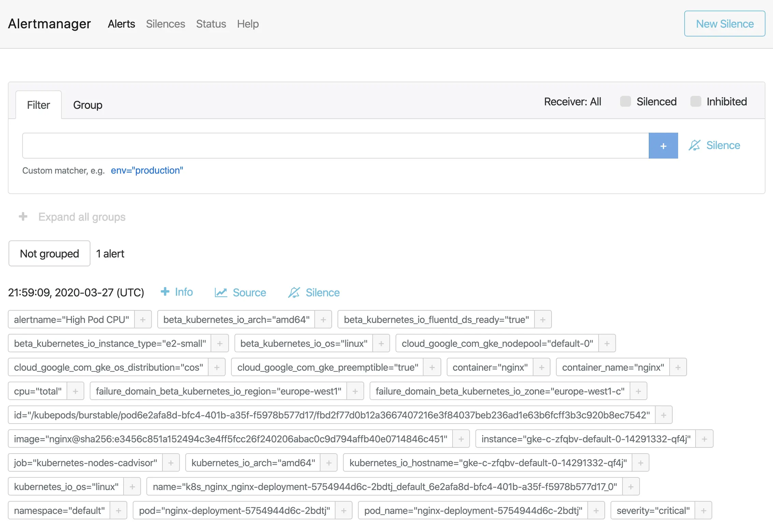
Task: Add namespace="default" matcher via plus icon
Action: (x=118, y=511)
